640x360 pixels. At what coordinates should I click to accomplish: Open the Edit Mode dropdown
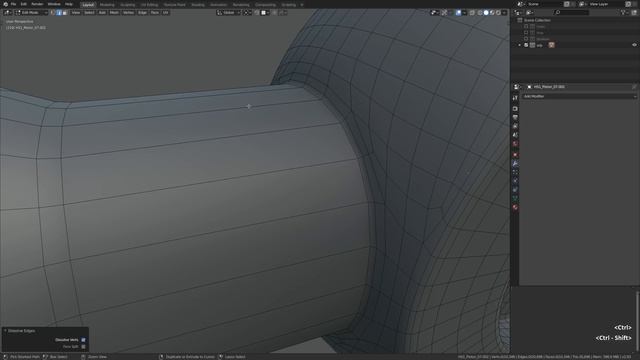tap(31, 13)
